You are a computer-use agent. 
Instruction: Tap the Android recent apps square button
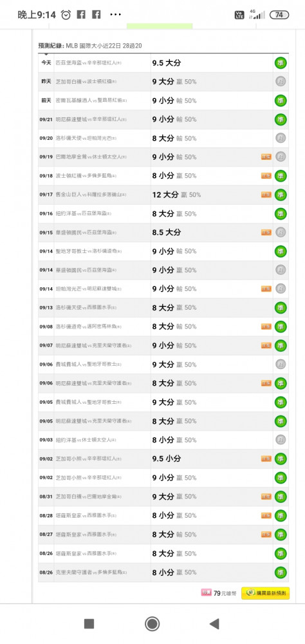coord(89,624)
